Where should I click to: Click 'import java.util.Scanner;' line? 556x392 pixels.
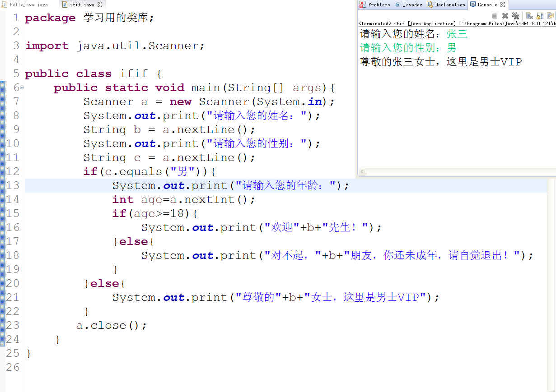coord(115,46)
